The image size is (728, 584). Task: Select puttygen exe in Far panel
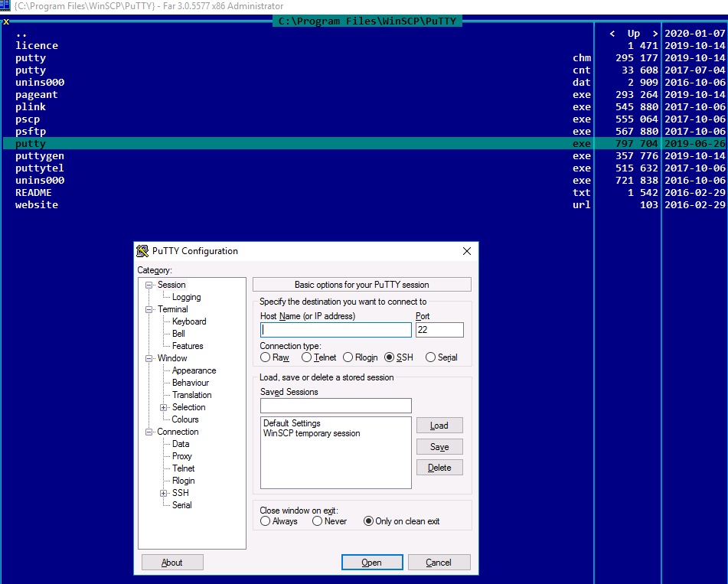pyautogui.click(x=298, y=156)
